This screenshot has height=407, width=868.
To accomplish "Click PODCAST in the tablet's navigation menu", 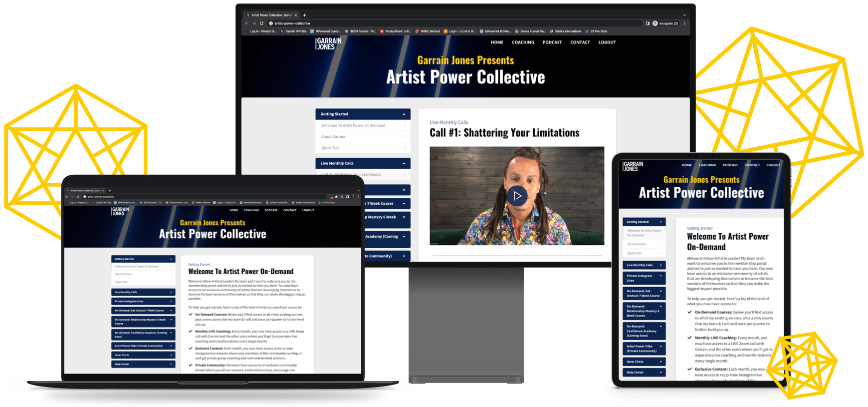I will [x=730, y=165].
